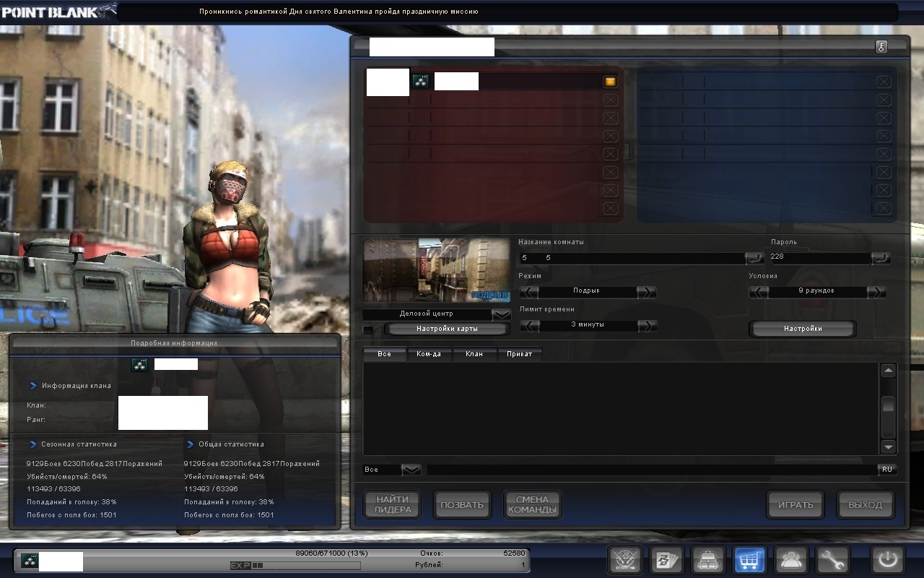Click the 3 минуты time value
924x578 pixels.
pyautogui.click(x=588, y=326)
